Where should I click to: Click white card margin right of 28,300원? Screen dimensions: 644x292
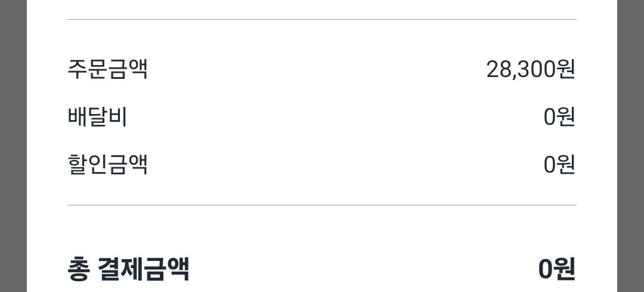(596, 69)
